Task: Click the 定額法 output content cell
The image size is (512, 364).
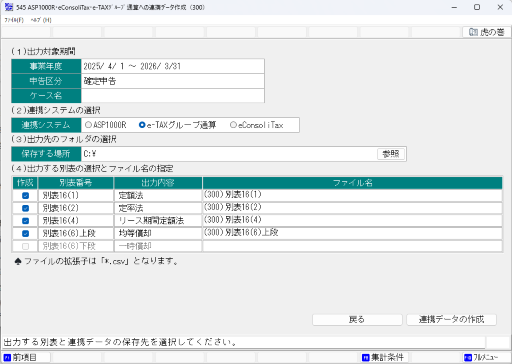Action: point(158,196)
